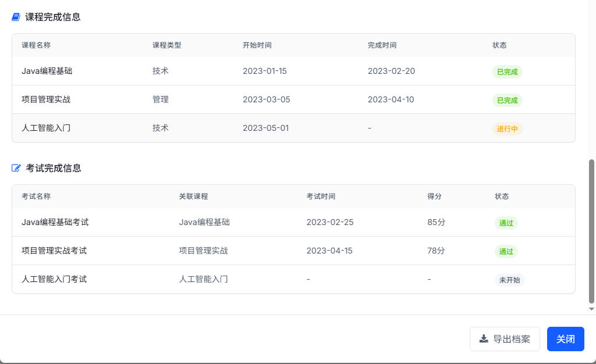This screenshot has height=364, width=596.
Task: Click the book icon beside 课程完成信息
Action: tap(16, 17)
